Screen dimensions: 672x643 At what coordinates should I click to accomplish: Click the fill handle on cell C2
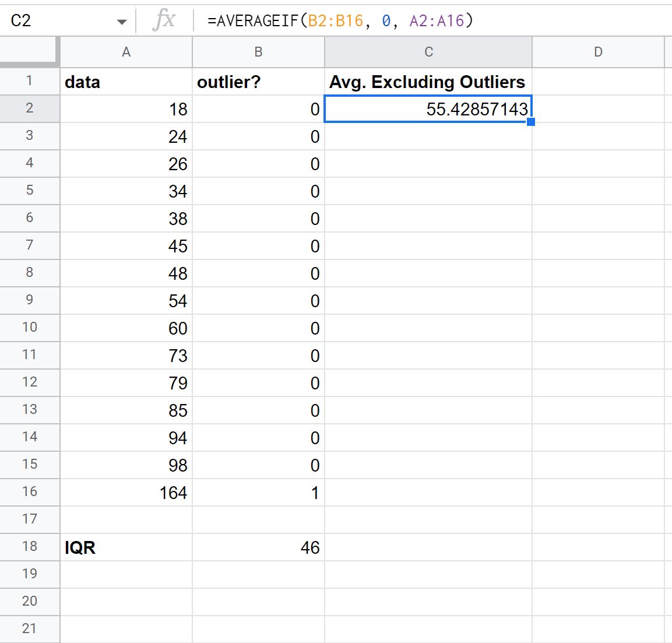coord(530,122)
